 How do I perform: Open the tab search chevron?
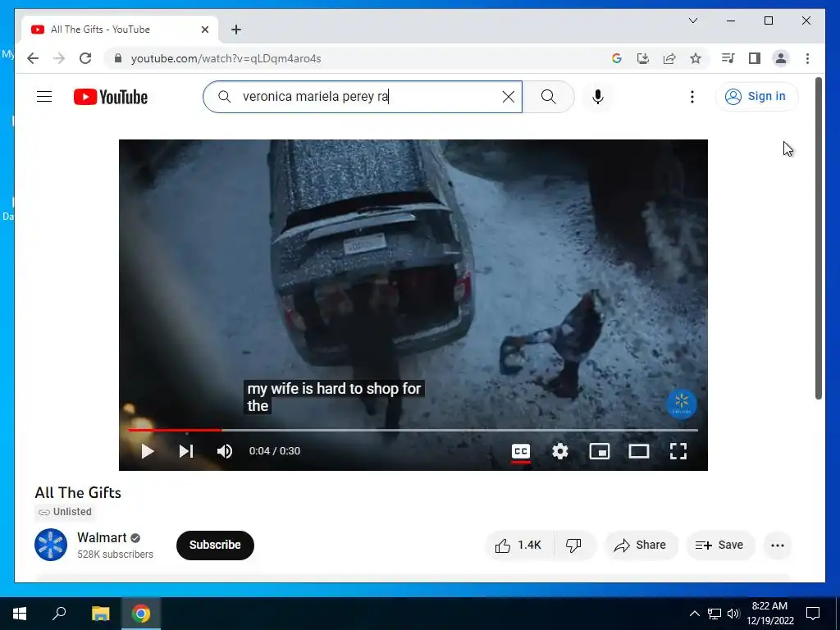point(692,21)
